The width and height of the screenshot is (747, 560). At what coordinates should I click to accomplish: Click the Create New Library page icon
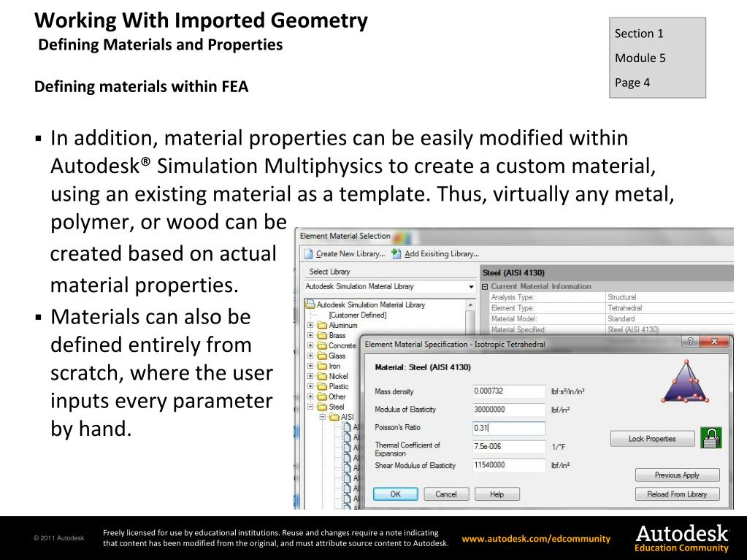pyautogui.click(x=308, y=254)
